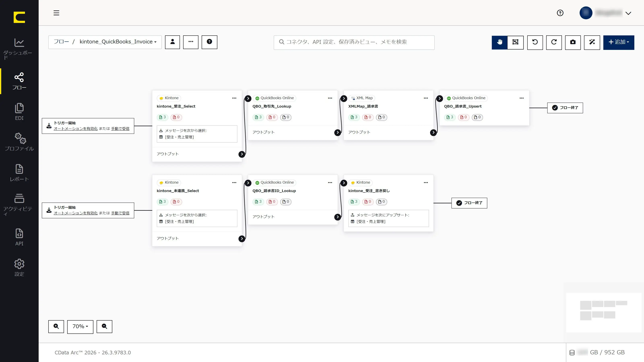Zoom out on the flow canvas
644x362 pixels.
104,327
